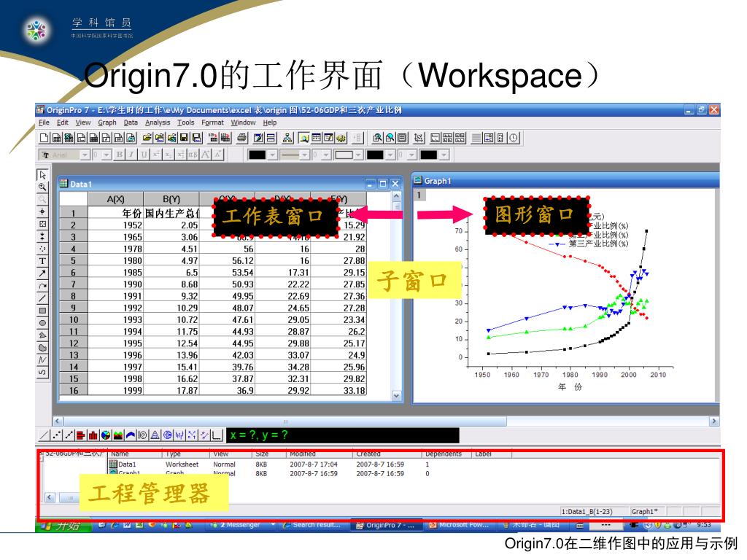Select the A(X) column header in Data1
The image size is (747, 560).
[x=116, y=199]
